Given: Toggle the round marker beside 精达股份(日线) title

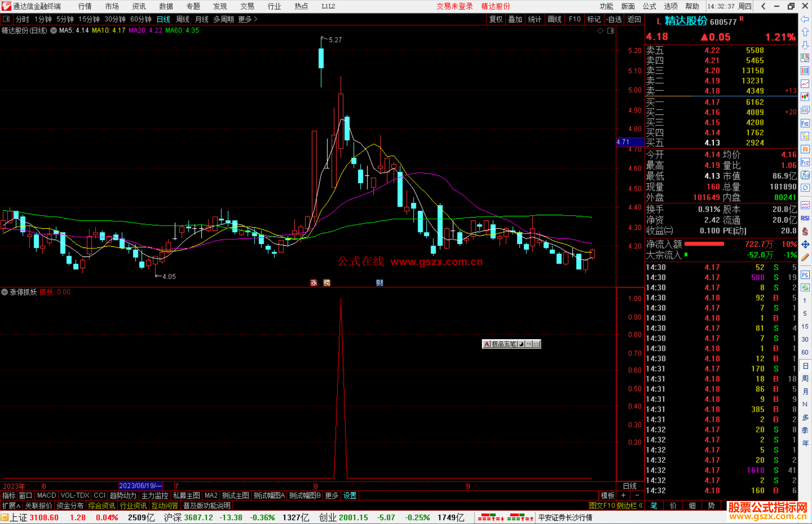Looking at the screenshot, I should point(54,31).
